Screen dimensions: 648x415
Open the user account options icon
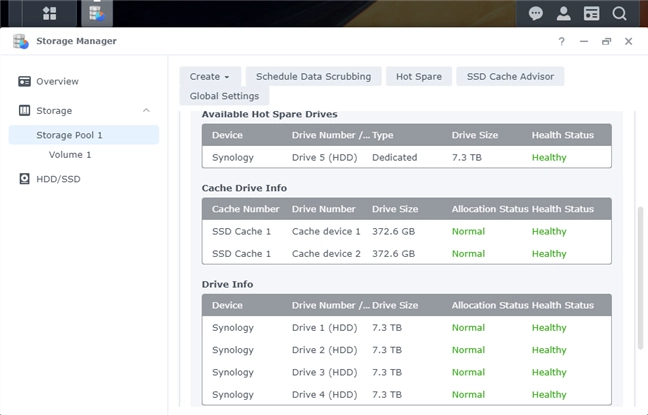pos(564,14)
